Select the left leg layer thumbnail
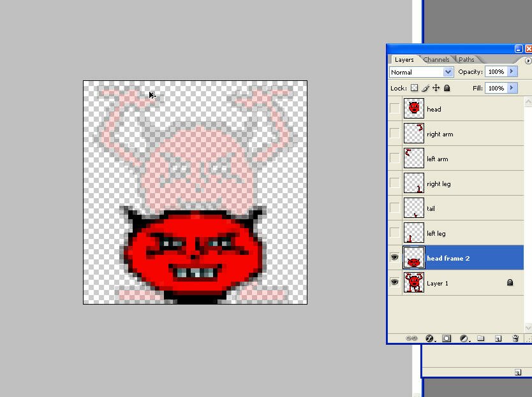The image size is (532, 397). [x=414, y=233]
